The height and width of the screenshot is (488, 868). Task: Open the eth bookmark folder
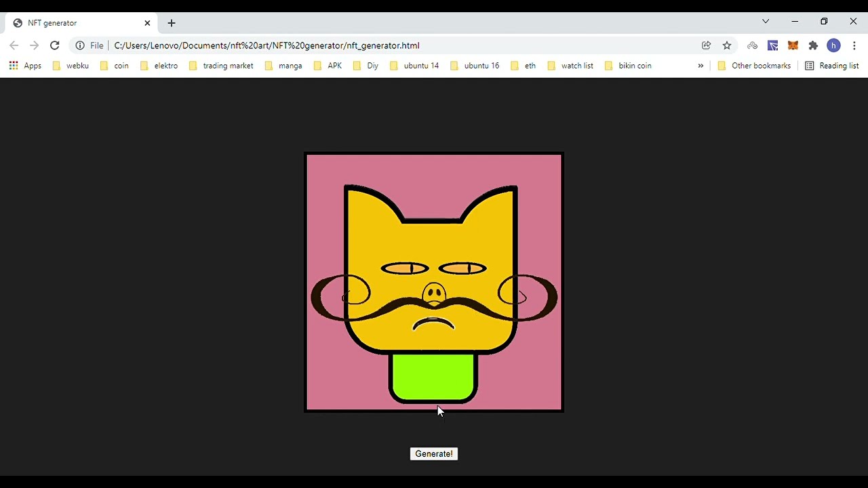click(x=523, y=66)
